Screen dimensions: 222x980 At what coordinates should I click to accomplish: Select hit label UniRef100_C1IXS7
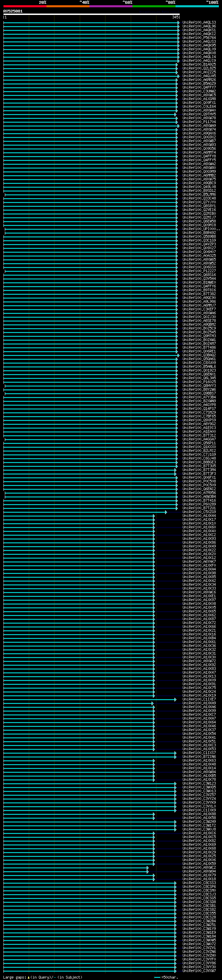point(199,753)
